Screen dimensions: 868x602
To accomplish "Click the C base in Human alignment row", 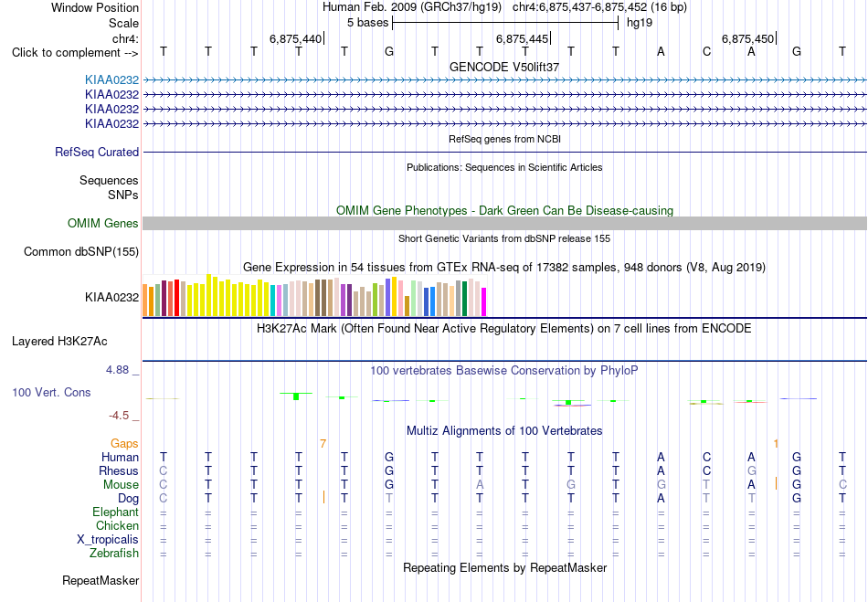I will tap(706, 458).
